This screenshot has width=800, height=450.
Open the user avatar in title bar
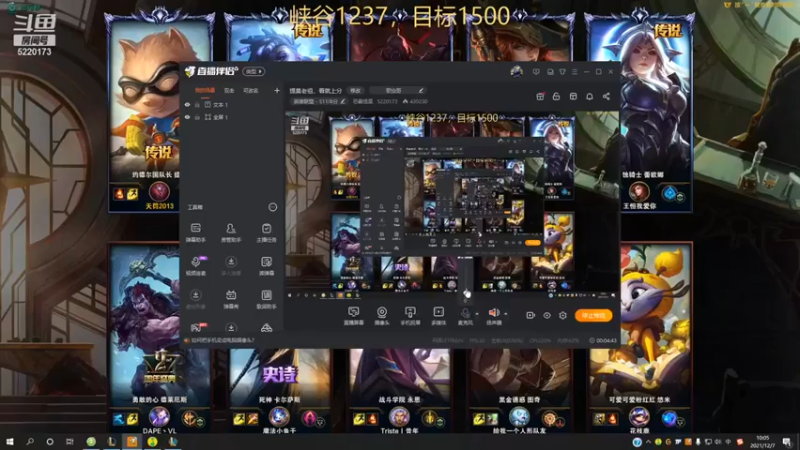pyautogui.click(x=516, y=72)
